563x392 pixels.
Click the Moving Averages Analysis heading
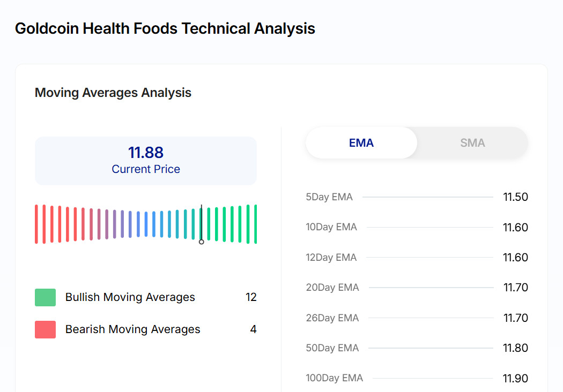click(113, 93)
